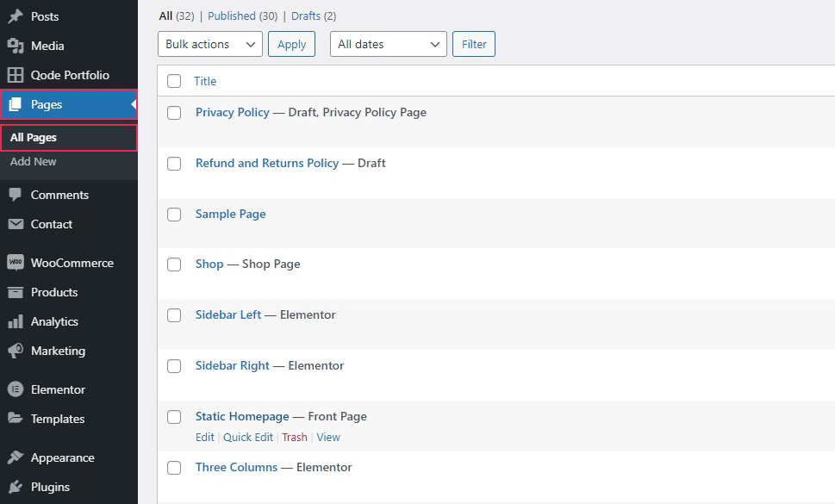The height and width of the screenshot is (504, 835).
Task: Expand the All dates filter dropdown
Action: [x=388, y=44]
